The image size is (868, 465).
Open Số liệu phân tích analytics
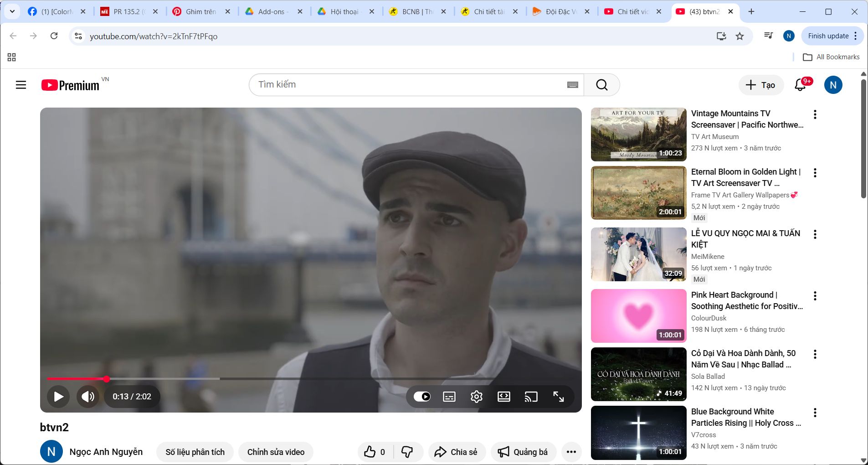pyautogui.click(x=195, y=452)
